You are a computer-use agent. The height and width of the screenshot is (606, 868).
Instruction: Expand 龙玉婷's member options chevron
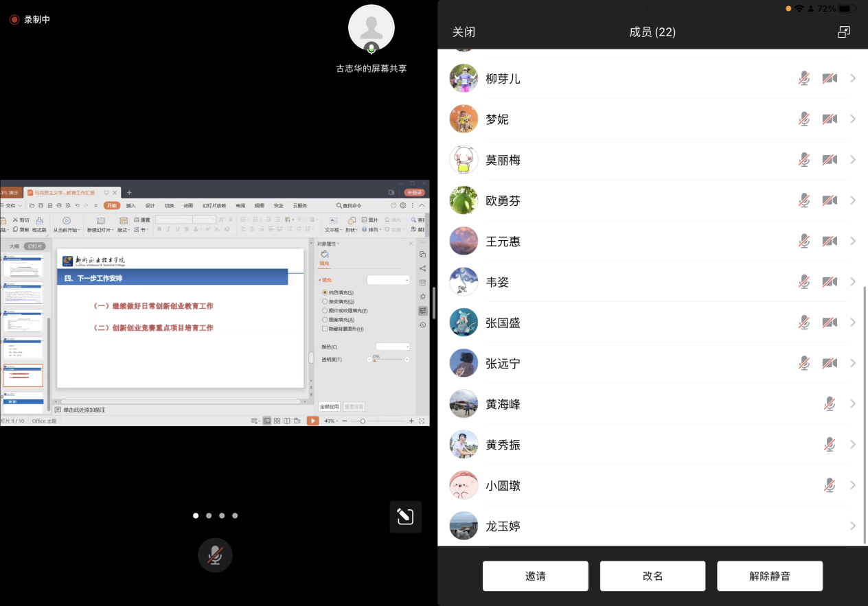(x=853, y=526)
